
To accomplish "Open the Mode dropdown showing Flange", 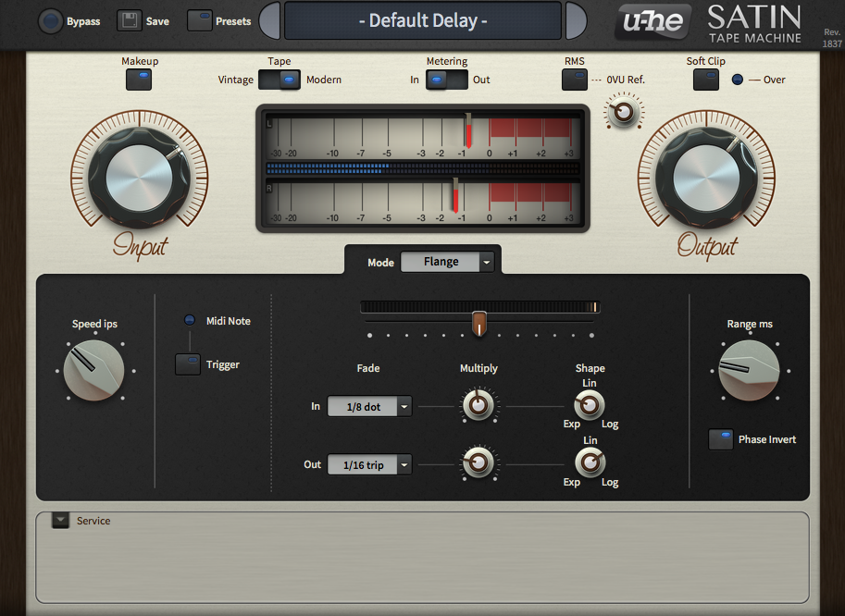I will pyautogui.click(x=447, y=262).
